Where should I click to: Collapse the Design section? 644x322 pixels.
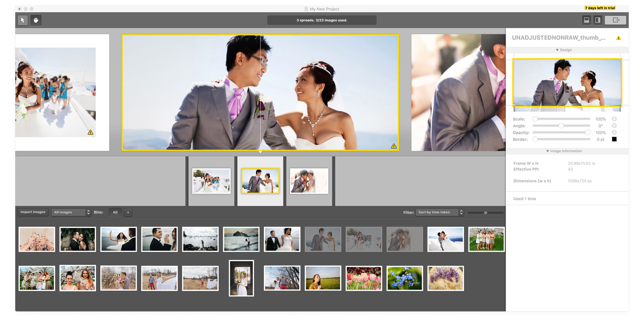(563, 50)
